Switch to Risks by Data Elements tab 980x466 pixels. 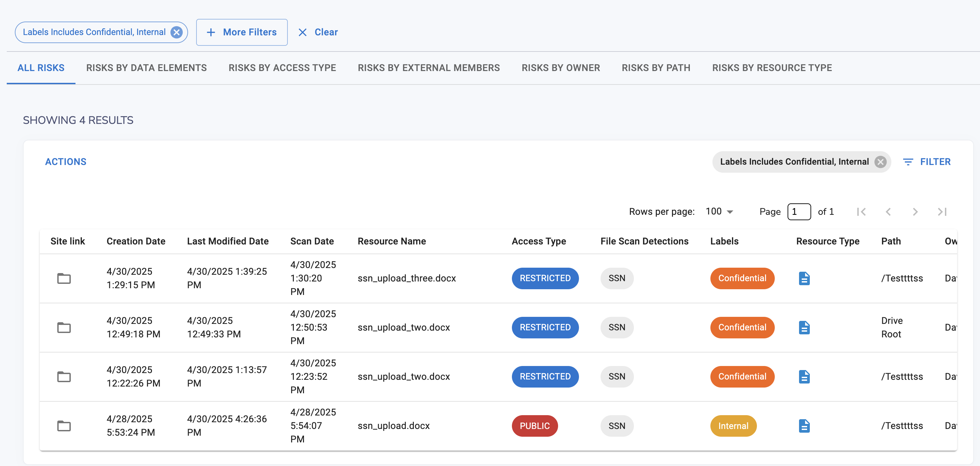coord(147,68)
